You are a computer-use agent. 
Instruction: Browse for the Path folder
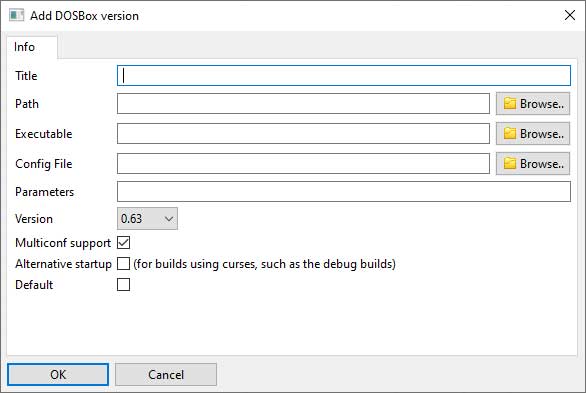[533, 103]
